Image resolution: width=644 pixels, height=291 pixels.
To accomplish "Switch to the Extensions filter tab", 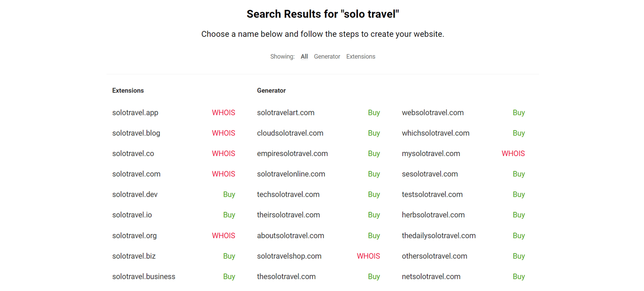I will point(360,56).
